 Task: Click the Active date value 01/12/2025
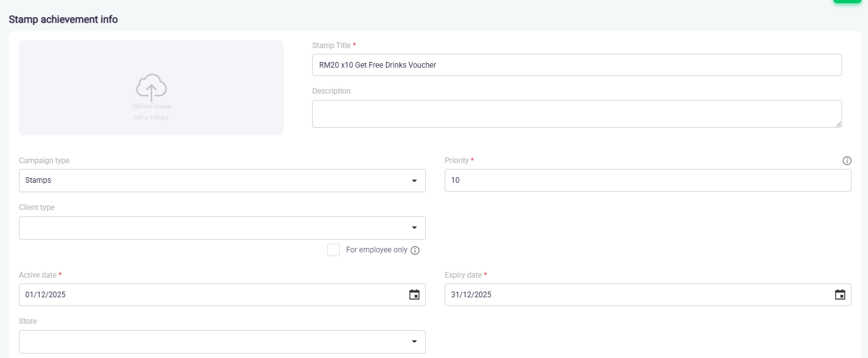click(x=45, y=295)
